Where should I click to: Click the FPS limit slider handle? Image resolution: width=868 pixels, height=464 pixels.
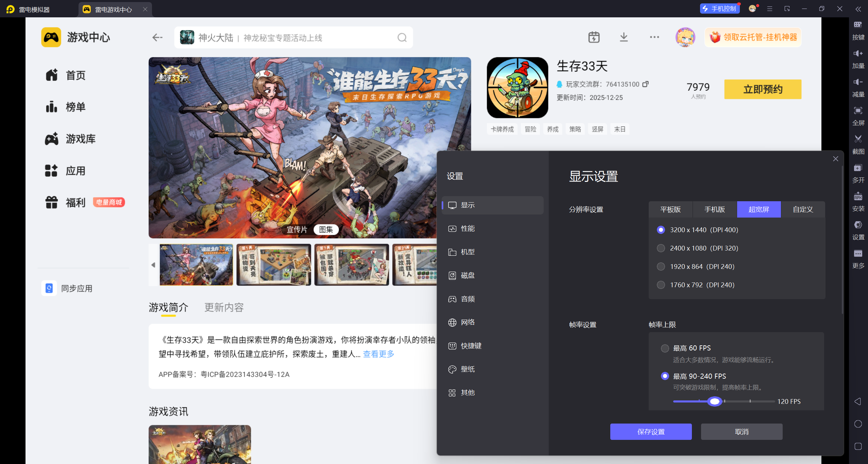(x=715, y=401)
